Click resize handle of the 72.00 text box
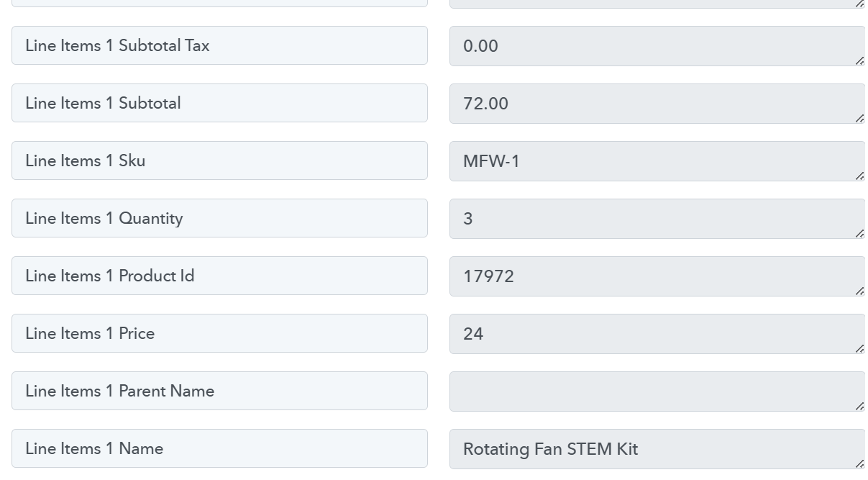Viewport: 868px width, 480px height. [859, 118]
